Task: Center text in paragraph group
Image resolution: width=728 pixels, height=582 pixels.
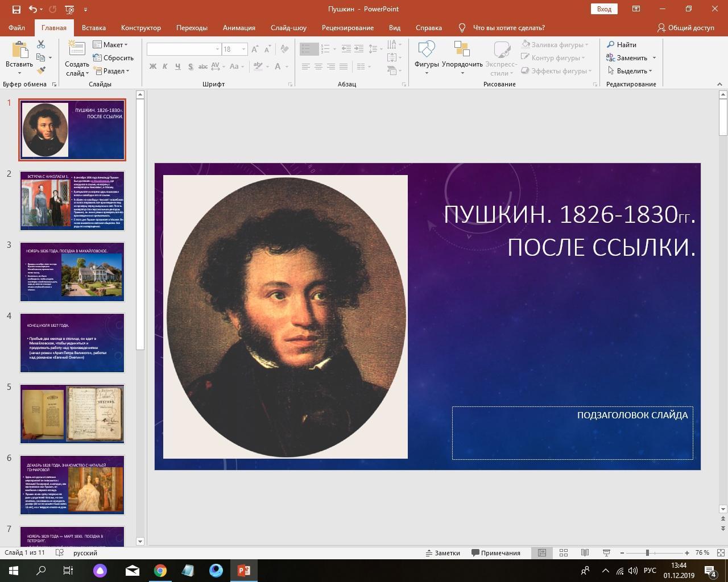Action: coord(318,66)
